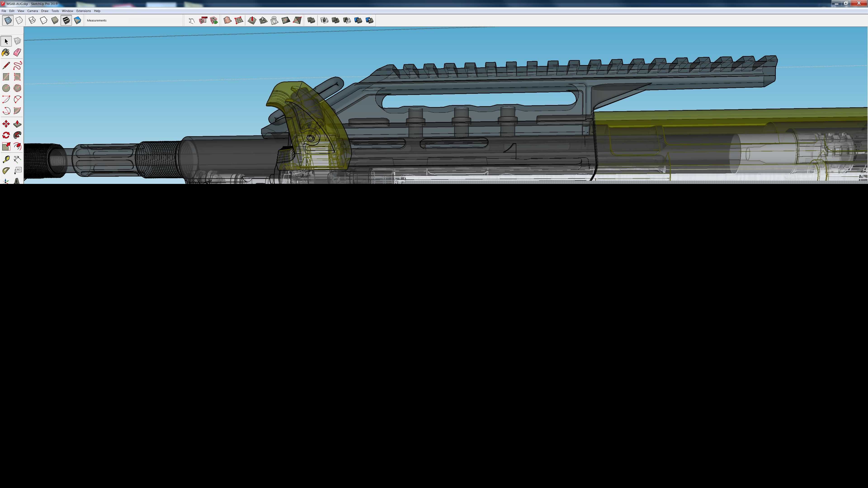Pick the Dimension tool
Viewport: 868px width, 488px height.
pyautogui.click(x=17, y=159)
